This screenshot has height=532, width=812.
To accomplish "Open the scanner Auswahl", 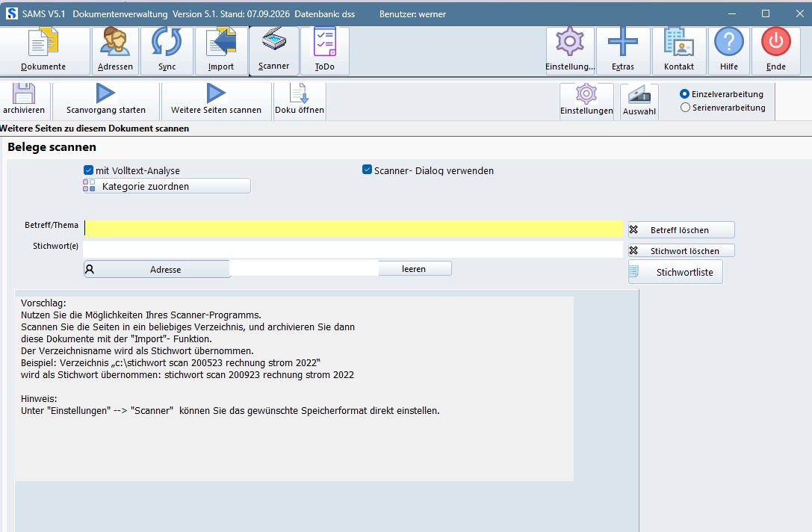I will pos(639,102).
